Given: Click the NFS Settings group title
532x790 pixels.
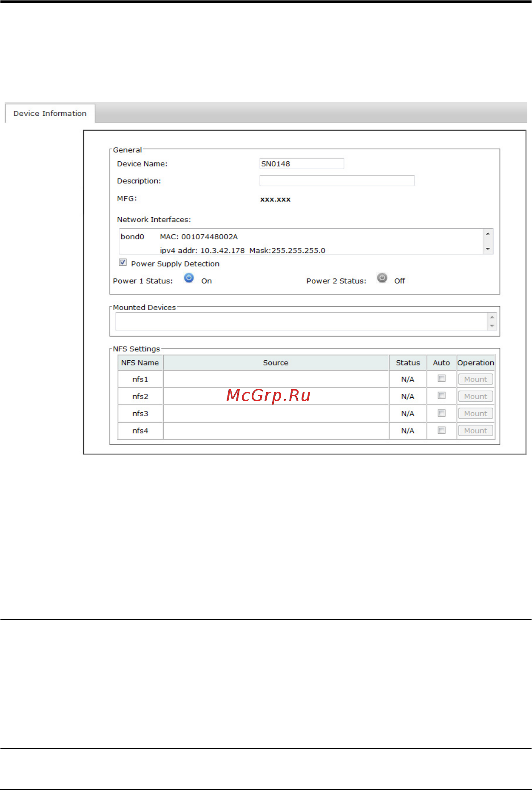Looking at the screenshot, I should [x=136, y=349].
